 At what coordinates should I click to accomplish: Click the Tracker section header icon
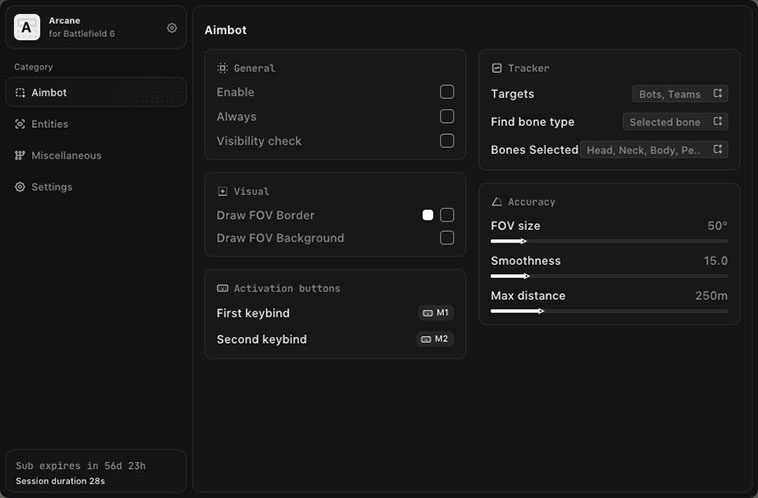(497, 68)
